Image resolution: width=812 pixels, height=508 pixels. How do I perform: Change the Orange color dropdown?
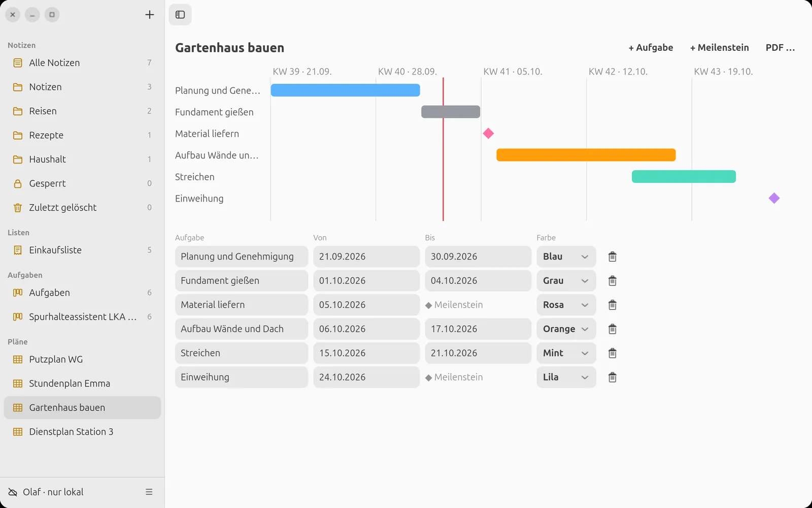(x=566, y=329)
